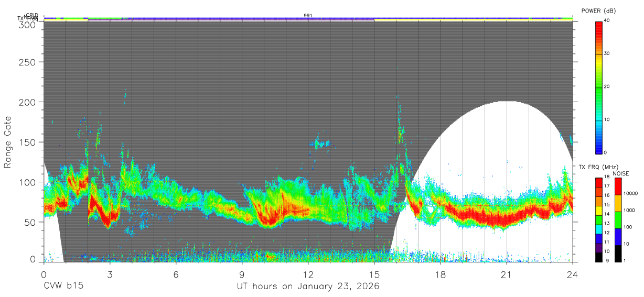Click the 50 tick on Range Gate axis
This screenshot has width=644, height=297.
31,222
